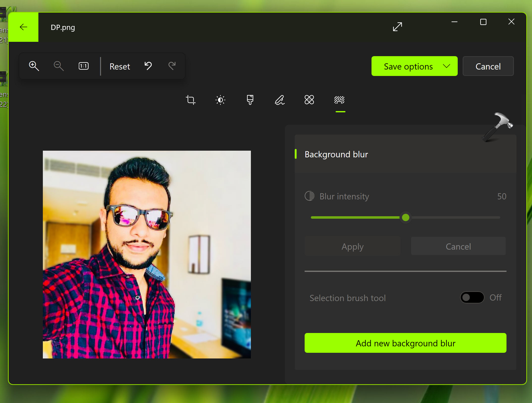The width and height of the screenshot is (532, 403).
Task: Expand the Save options dropdown arrow
Action: pos(447,66)
